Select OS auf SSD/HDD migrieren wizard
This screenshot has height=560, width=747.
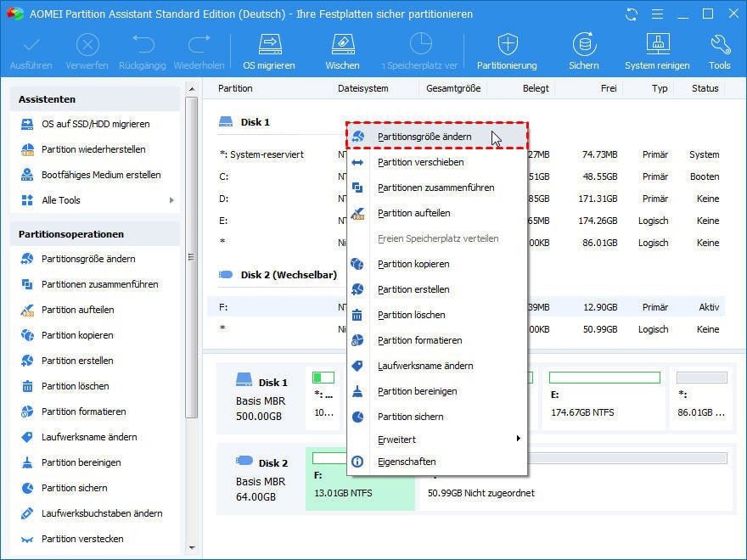point(95,124)
